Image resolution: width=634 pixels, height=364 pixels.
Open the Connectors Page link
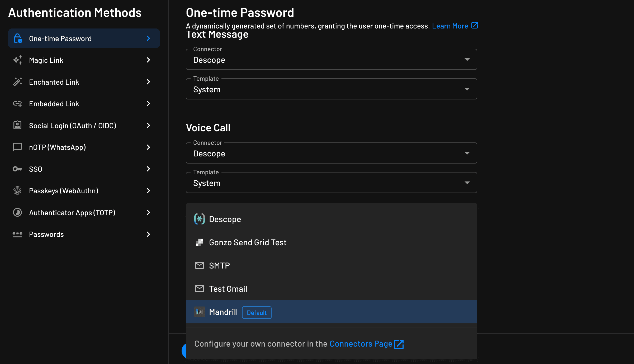click(361, 344)
